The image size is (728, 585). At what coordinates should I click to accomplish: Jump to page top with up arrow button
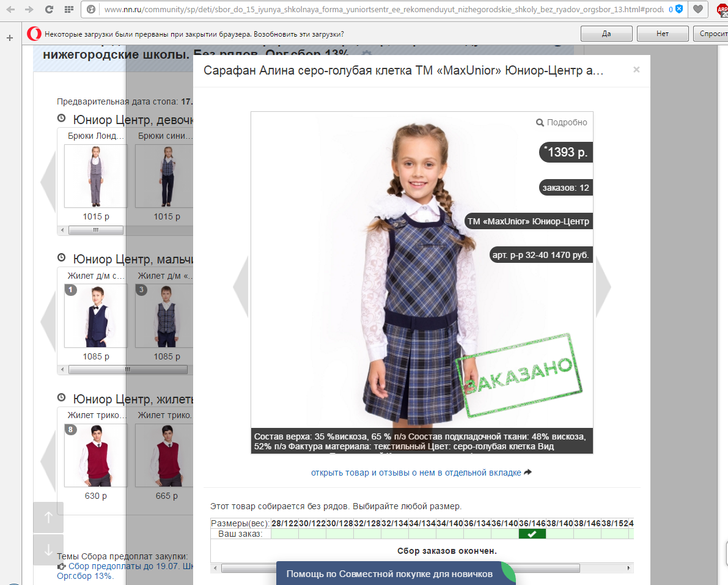[x=48, y=517]
